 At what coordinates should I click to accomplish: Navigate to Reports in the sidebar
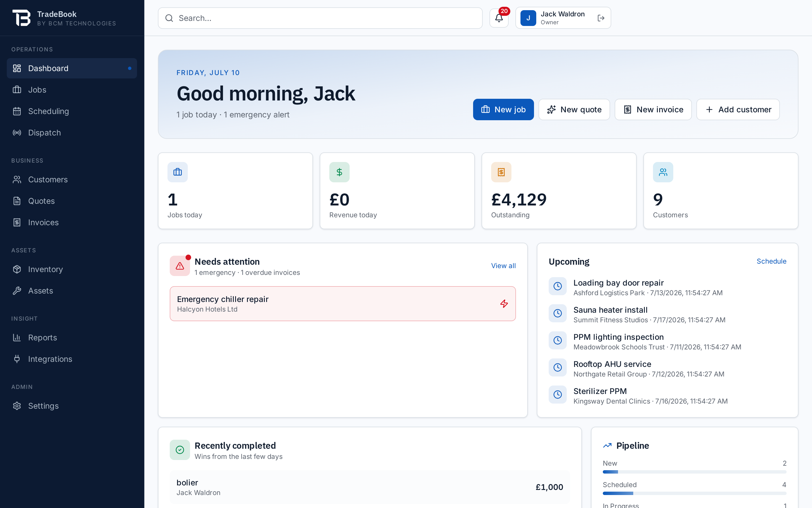(x=72, y=338)
